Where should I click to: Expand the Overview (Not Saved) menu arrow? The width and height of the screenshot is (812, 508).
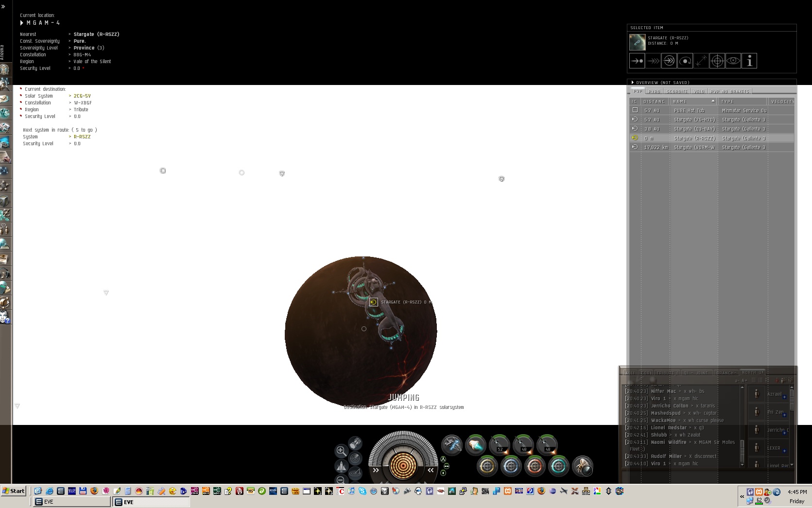[633, 83]
